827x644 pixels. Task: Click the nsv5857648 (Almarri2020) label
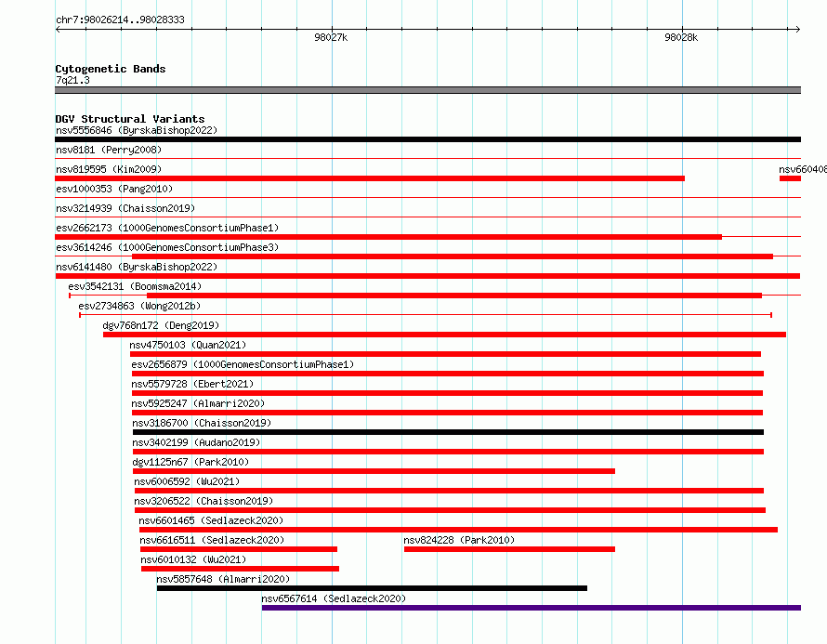pyautogui.click(x=223, y=579)
